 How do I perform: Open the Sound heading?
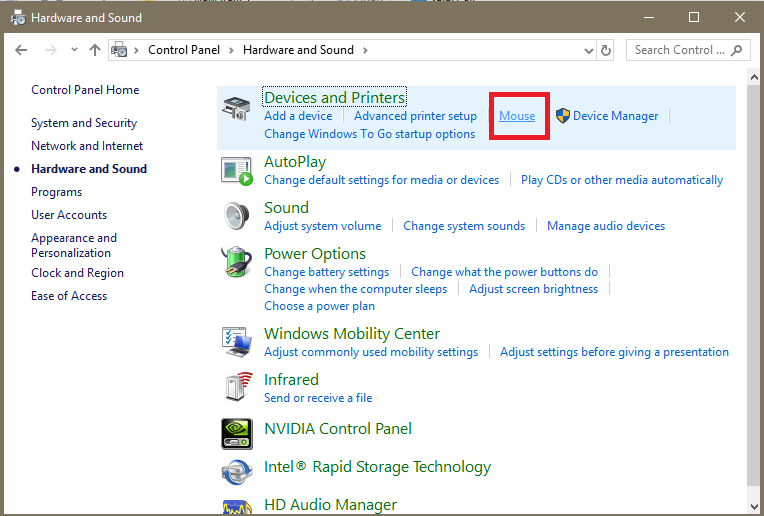(x=286, y=208)
